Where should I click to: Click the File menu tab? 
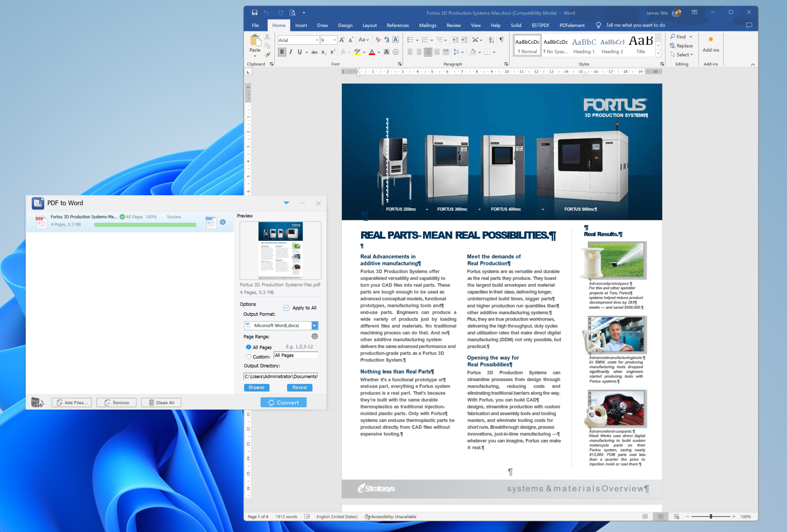(x=255, y=25)
